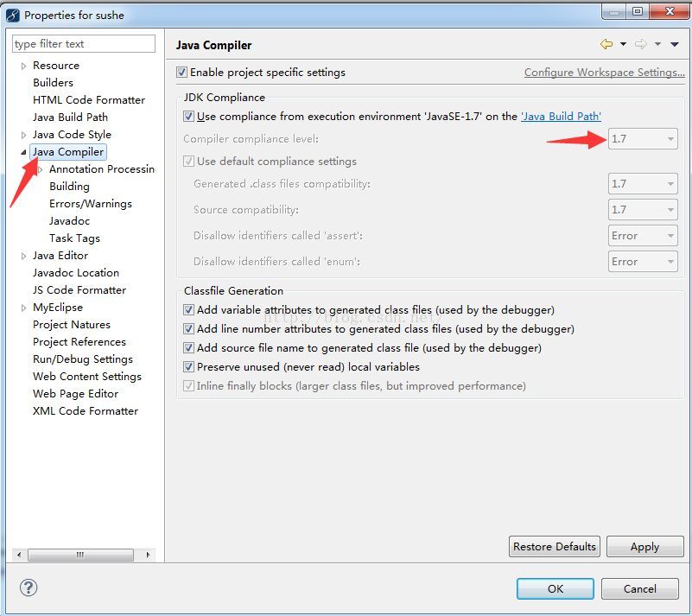Viewport: 692px width, 616px height.
Task: Toggle Preserve unused local variables
Action: click(188, 366)
